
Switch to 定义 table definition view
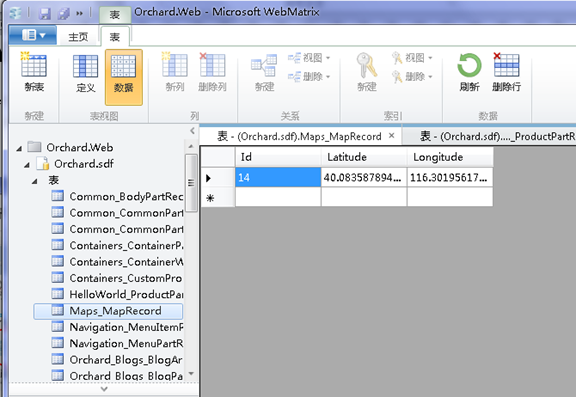[85, 73]
